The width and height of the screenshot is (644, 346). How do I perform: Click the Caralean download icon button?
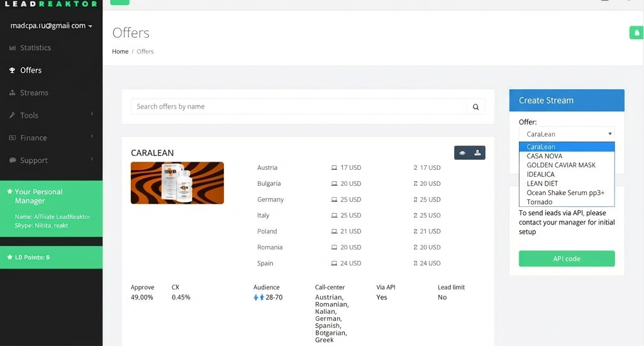pyautogui.click(x=478, y=153)
